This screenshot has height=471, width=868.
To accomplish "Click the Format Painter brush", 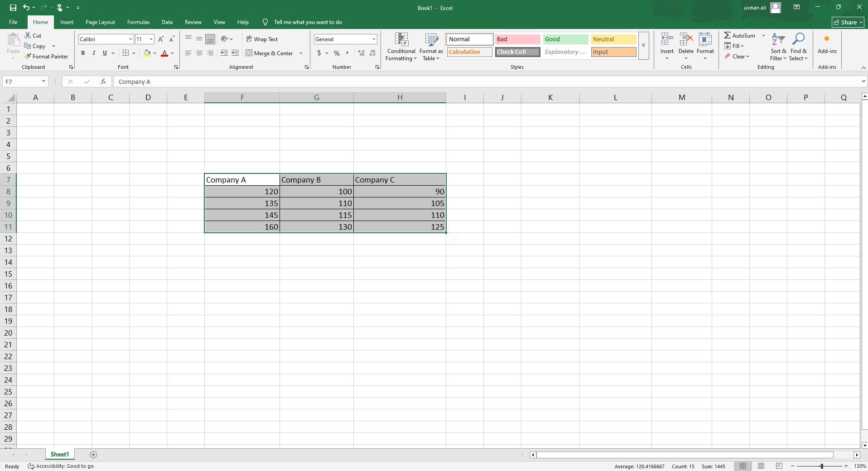I will 28,56.
